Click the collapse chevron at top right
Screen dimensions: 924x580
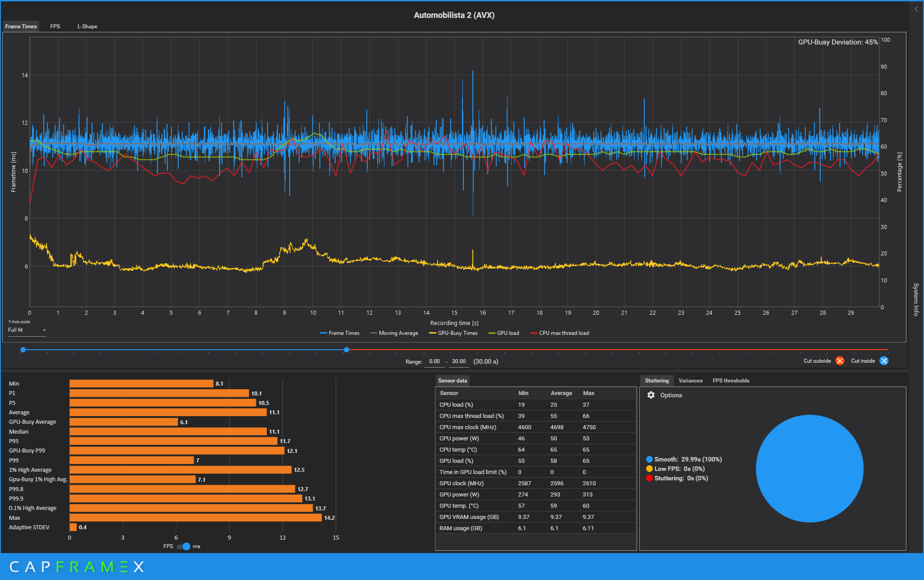pyautogui.click(x=916, y=9)
